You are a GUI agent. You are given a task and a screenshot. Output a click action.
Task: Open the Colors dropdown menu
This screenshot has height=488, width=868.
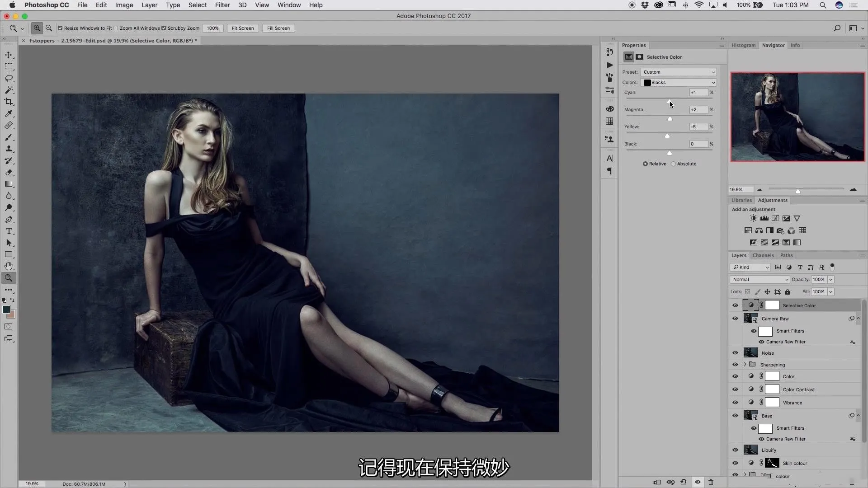pyautogui.click(x=679, y=82)
